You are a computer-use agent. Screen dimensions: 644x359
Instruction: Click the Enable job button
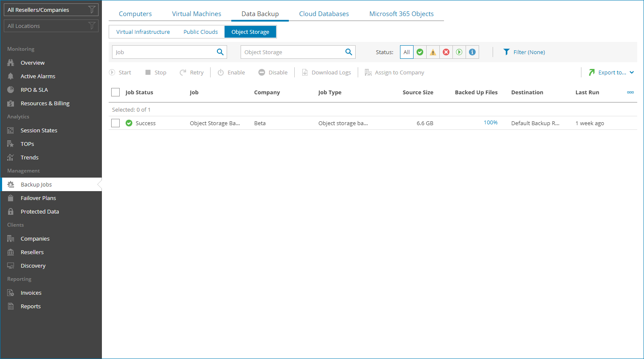(x=231, y=72)
